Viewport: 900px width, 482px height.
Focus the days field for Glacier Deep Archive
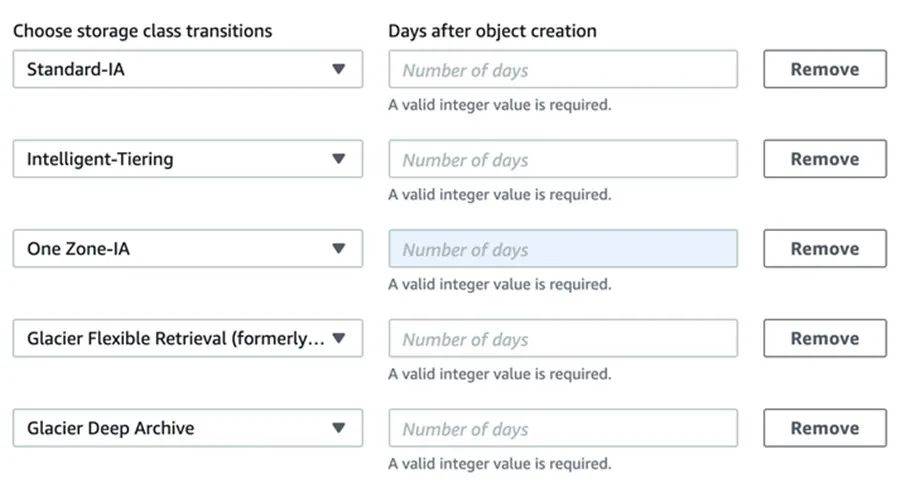[x=563, y=427]
